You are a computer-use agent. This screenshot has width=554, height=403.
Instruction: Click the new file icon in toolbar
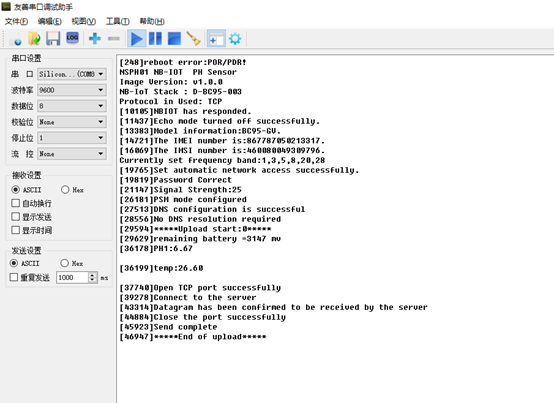click(15, 38)
